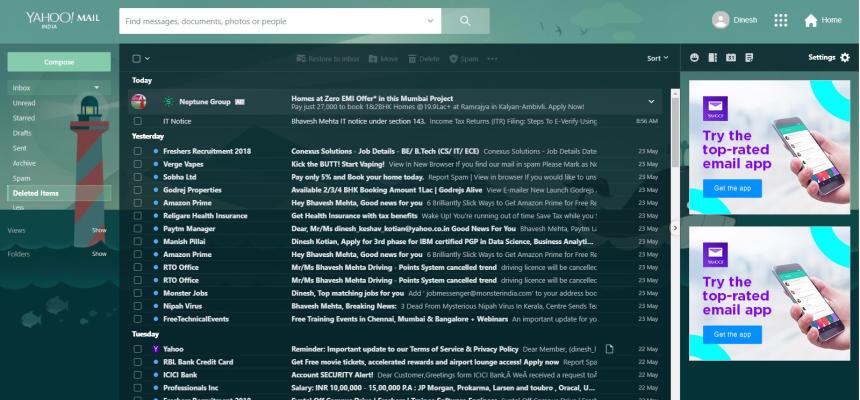
Task: Open the Starred folder
Action: pos(24,118)
